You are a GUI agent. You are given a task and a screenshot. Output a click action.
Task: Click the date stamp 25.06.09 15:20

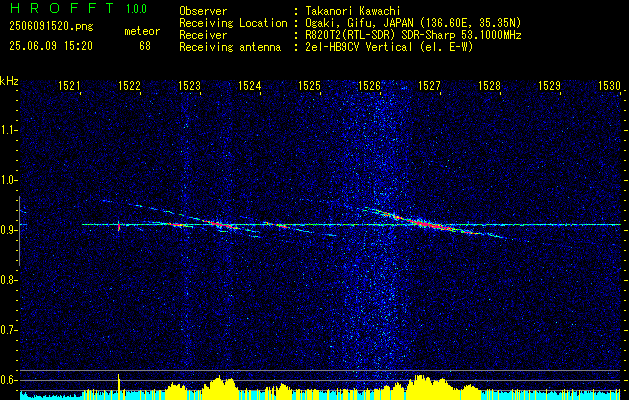tap(51, 46)
